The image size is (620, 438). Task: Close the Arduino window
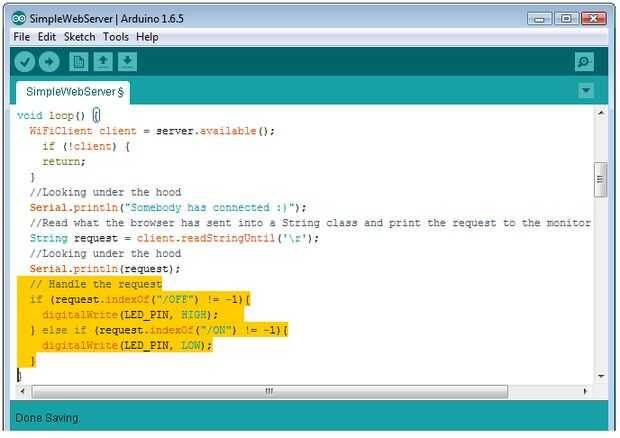pyautogui.click(x=594, y=19)
